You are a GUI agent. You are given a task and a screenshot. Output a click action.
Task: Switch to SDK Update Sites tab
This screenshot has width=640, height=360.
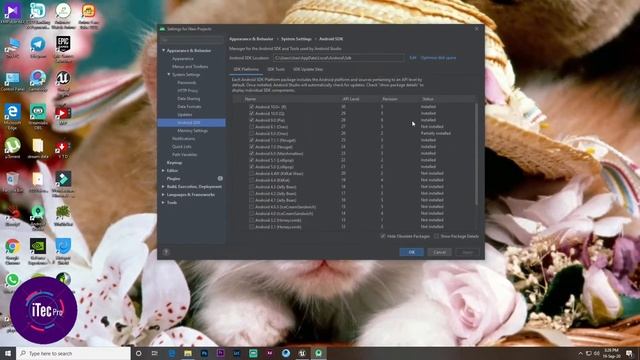308,69
